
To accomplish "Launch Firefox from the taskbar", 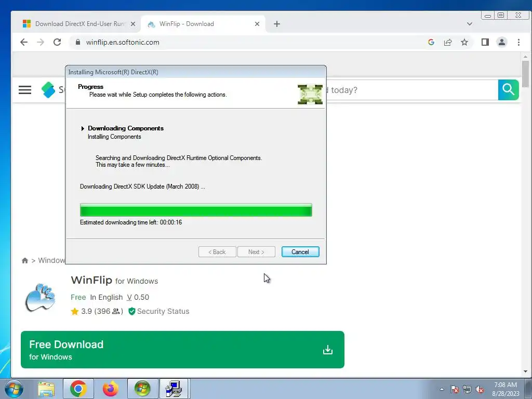I will pos(111,389).
